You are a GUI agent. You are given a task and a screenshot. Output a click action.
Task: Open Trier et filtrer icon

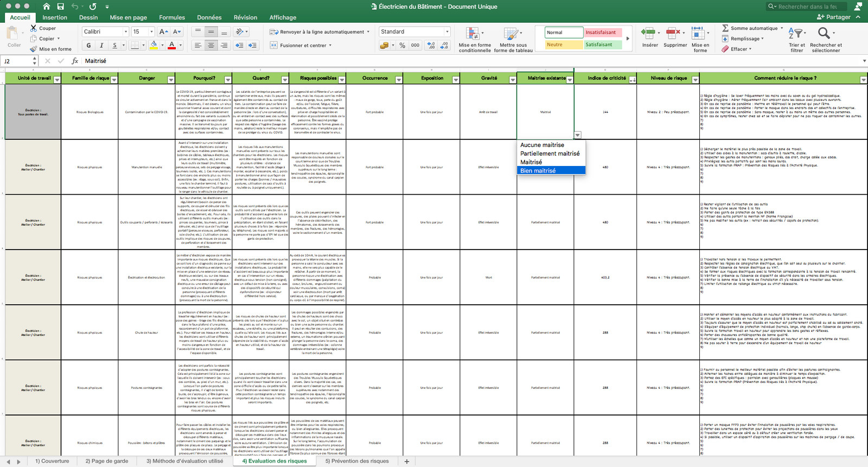click(795, 33)
